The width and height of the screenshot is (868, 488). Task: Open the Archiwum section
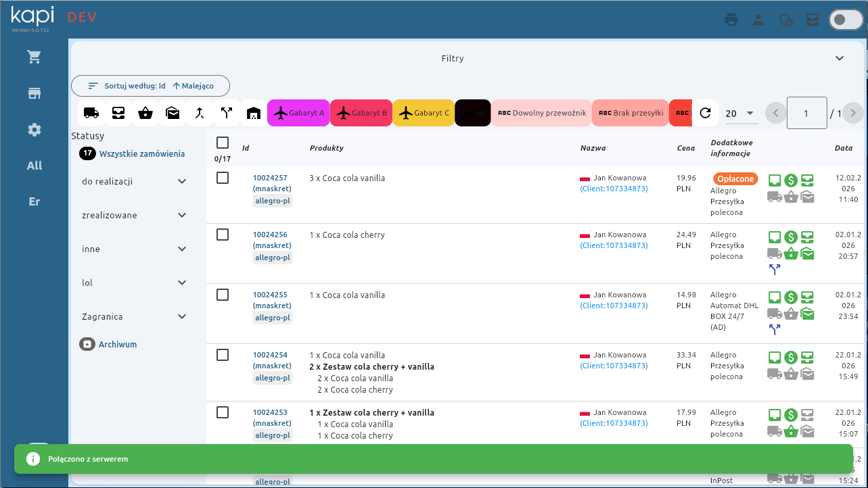pyautogui.click(x=117, y=344)
